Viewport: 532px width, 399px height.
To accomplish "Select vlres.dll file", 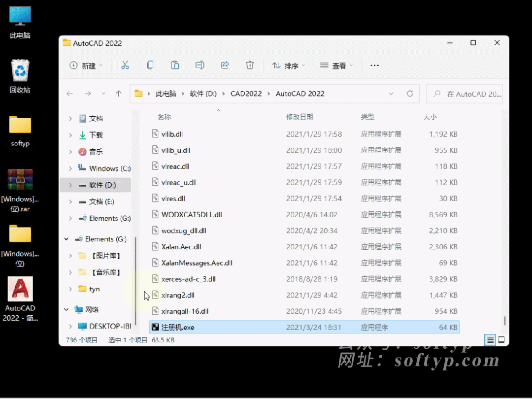I will pyautogui.click(x=304, y=199).
